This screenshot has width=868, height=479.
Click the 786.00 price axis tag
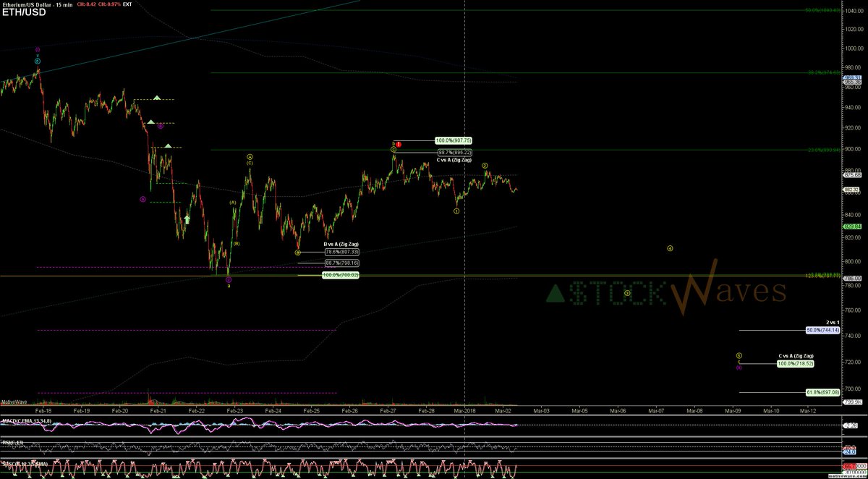click(852, 279)
